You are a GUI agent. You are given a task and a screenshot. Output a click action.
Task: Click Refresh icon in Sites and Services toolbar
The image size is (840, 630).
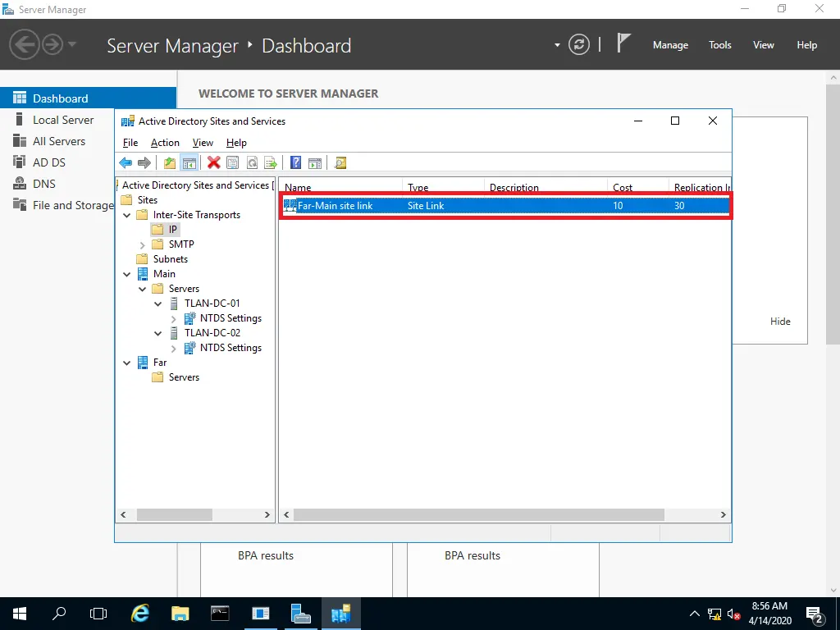pos(252,163)
